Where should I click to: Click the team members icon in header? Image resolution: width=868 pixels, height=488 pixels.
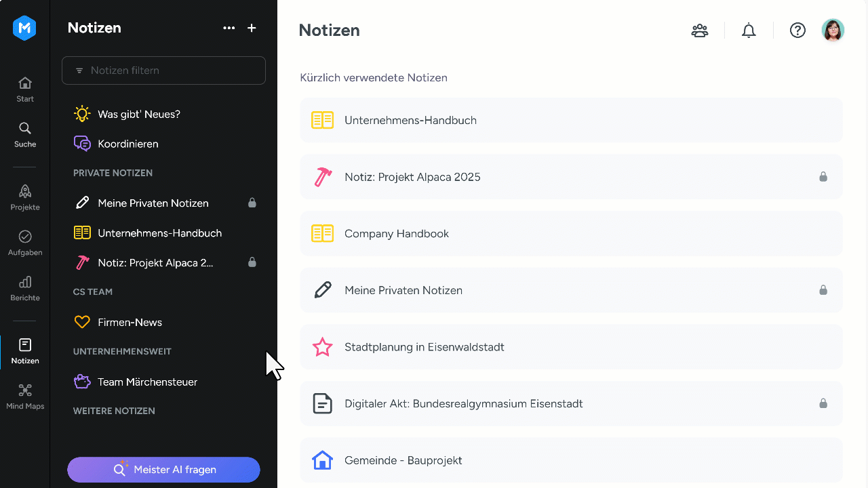pyautogui.click(x=700, y=30)
